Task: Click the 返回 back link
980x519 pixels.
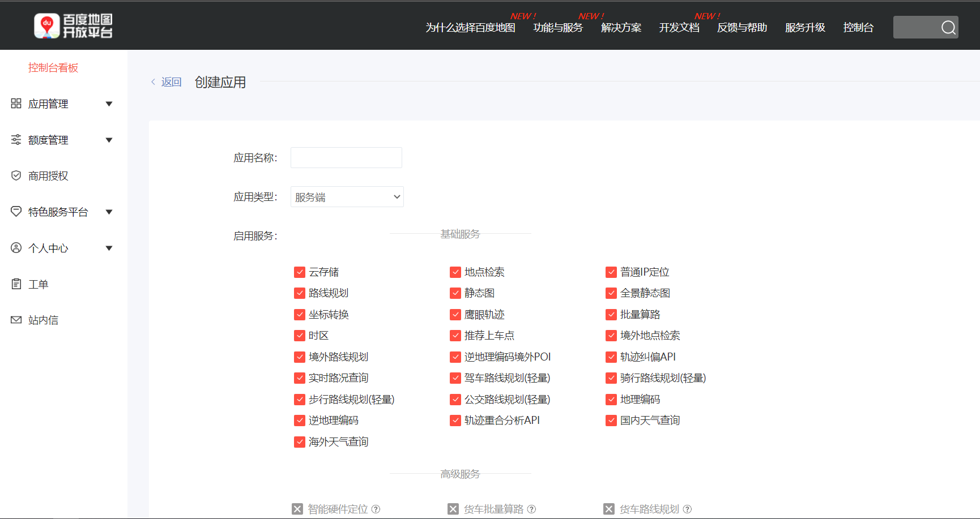Action: [x=171, y=82]
